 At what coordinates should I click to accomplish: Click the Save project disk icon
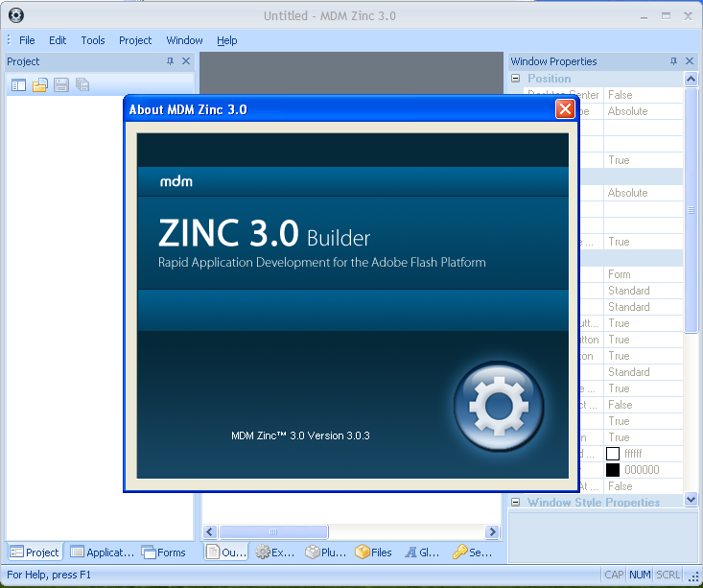click(61, 85)
